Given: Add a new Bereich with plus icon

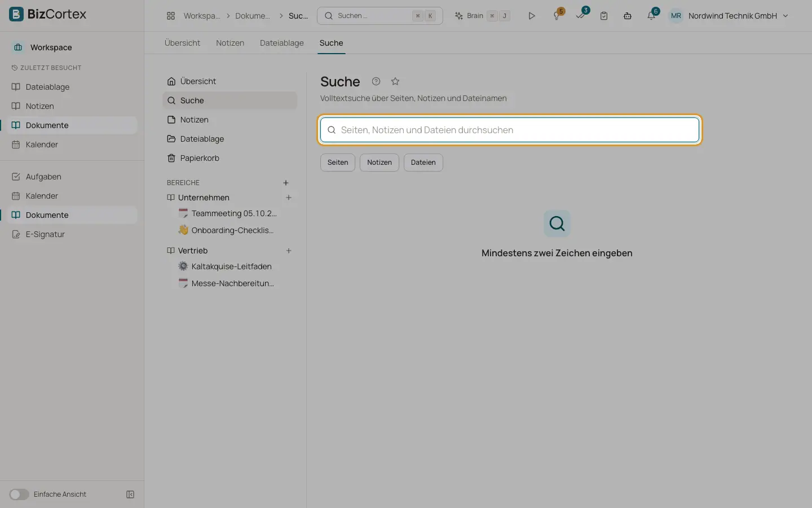Looking at the screenshot, I should click(x=286, y=183).
